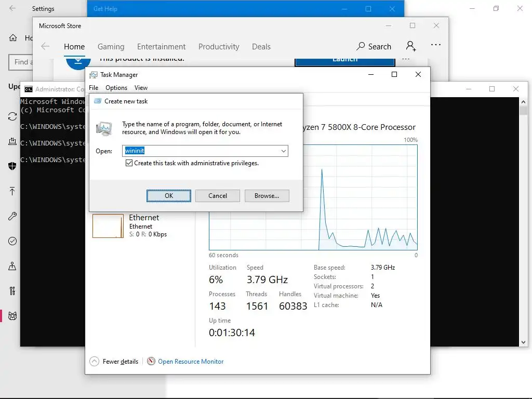
Task: Click the Up time value 0:01:30:14
Action: [x=232, y=332]
